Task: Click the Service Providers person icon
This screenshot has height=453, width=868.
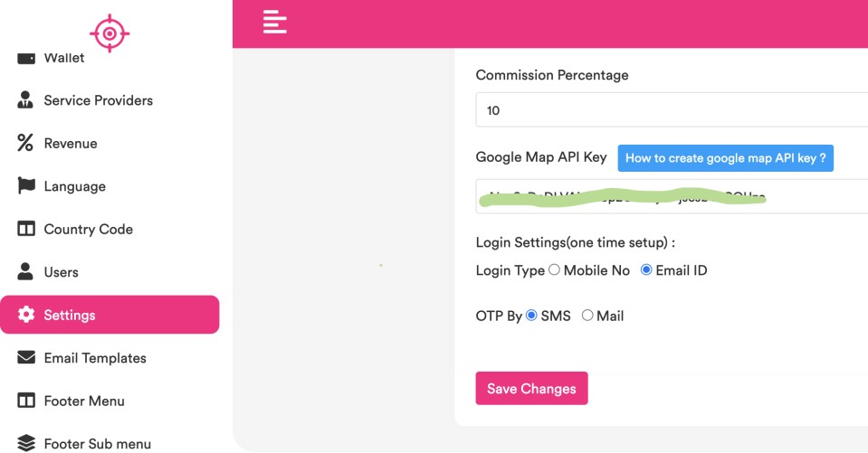Action: click(x=25, y=100)
